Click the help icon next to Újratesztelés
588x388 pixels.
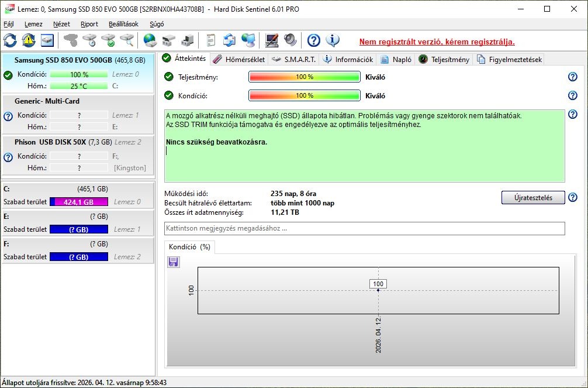(573, 197)
